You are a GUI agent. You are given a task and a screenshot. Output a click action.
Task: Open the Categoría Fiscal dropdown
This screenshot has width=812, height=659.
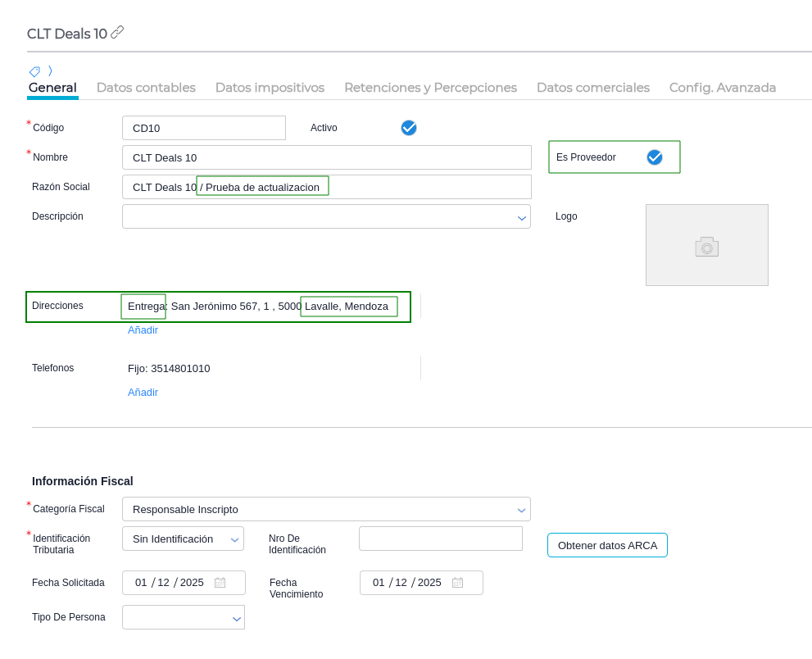[521, 510]
